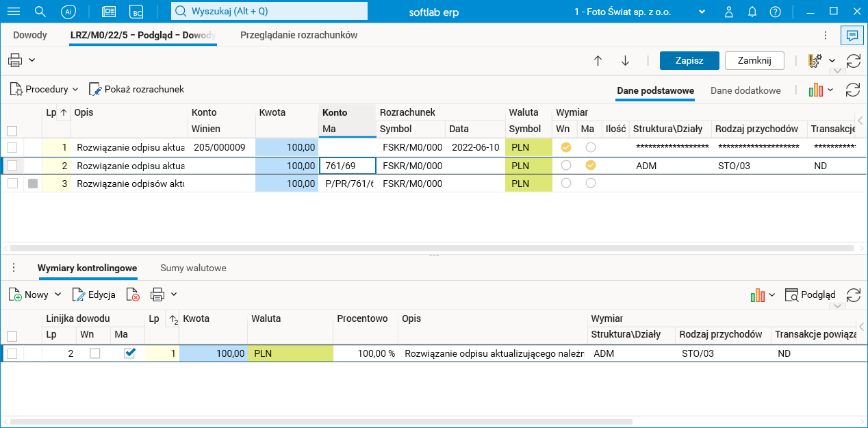868x428 pixels.
Task: Click the Zapisz button
Action: point(689,60)
